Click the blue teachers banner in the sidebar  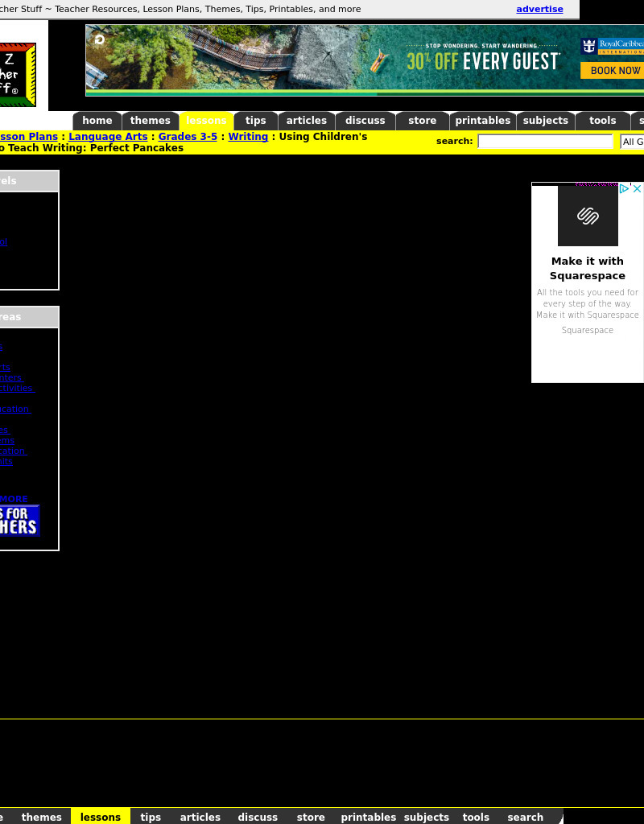19,521
